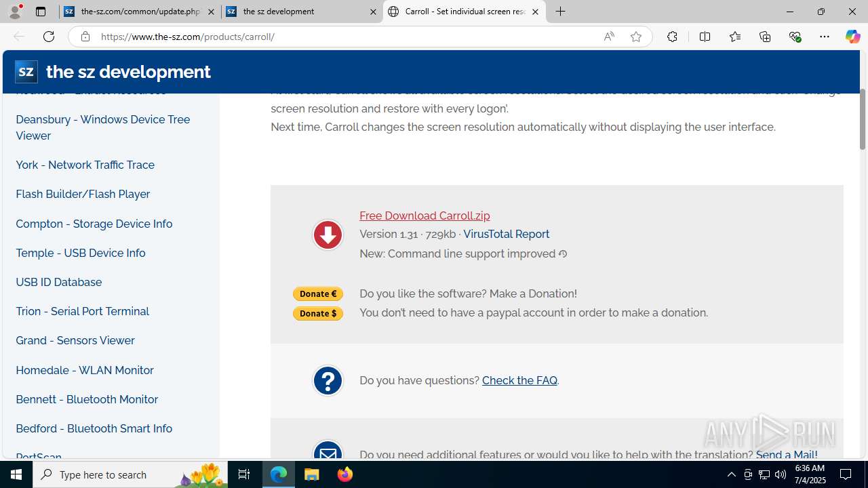Open Microsoft Edge taskbar icon

[279, 474]
